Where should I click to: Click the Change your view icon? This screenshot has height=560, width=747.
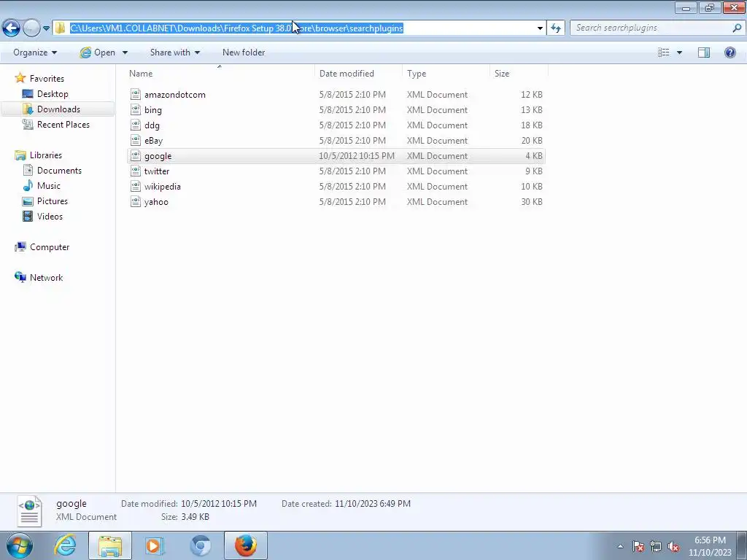point(664,52)
